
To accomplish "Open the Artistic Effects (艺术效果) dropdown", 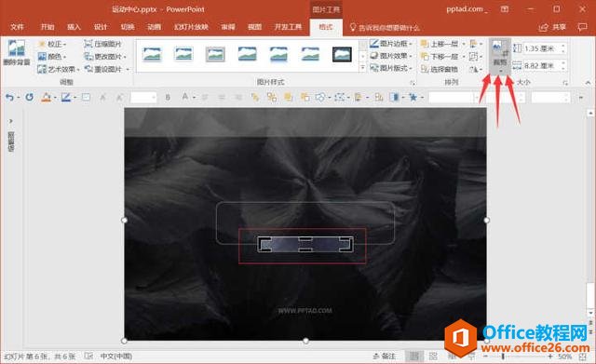I will 58,69.
